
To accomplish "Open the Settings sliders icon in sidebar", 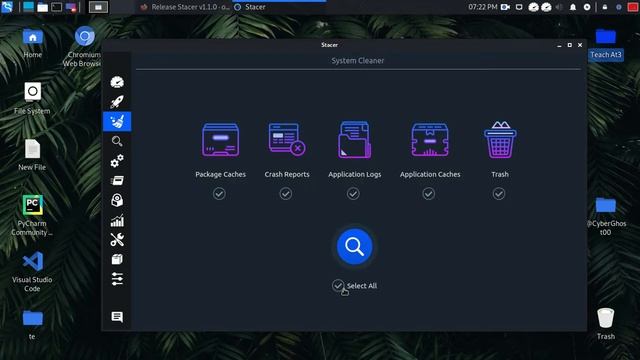I will (117, 279).
